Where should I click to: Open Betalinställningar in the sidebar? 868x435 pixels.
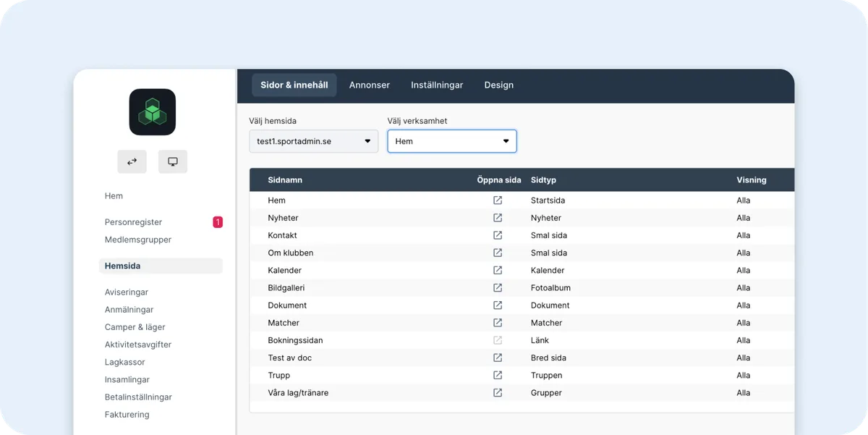138,397
